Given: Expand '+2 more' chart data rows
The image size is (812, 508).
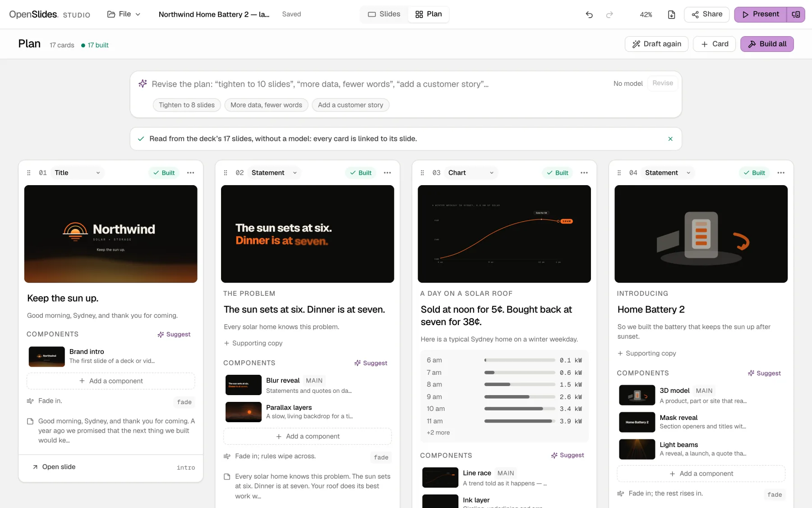Looking at the screenshot, I should pos(438,433).
